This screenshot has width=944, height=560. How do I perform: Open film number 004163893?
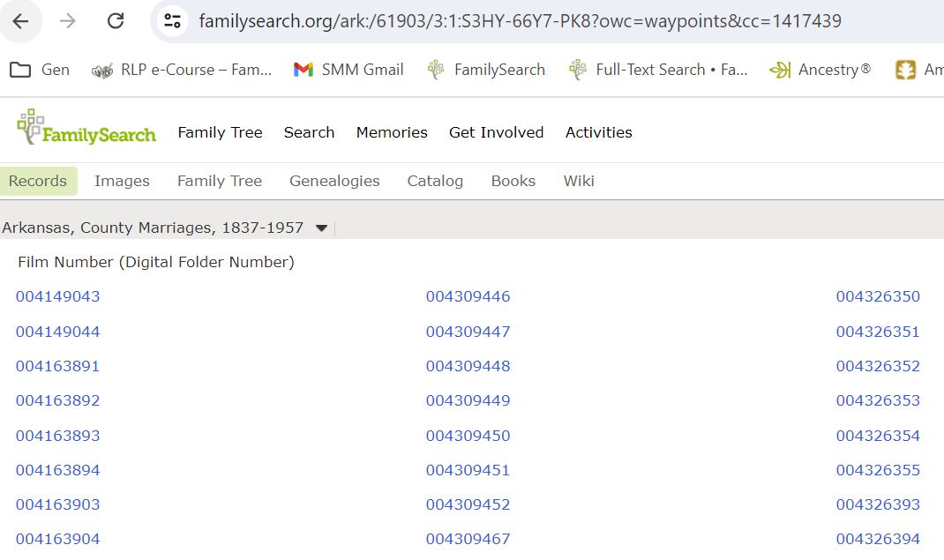[x=58, y=436]
